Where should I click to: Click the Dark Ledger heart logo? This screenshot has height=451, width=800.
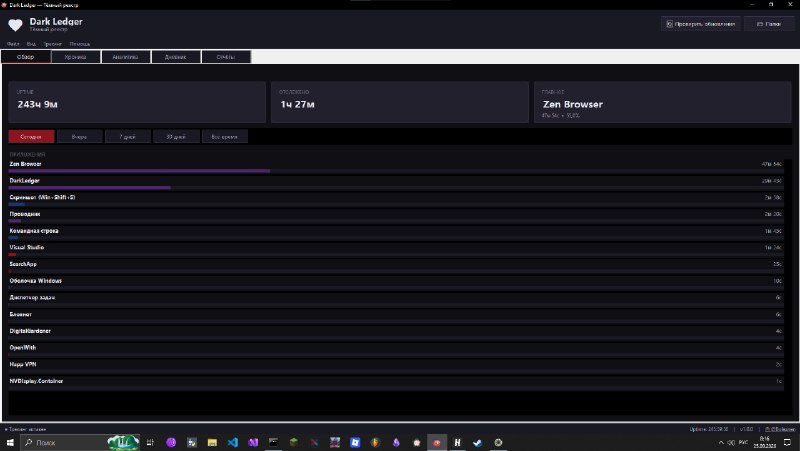tap(15, 25)
